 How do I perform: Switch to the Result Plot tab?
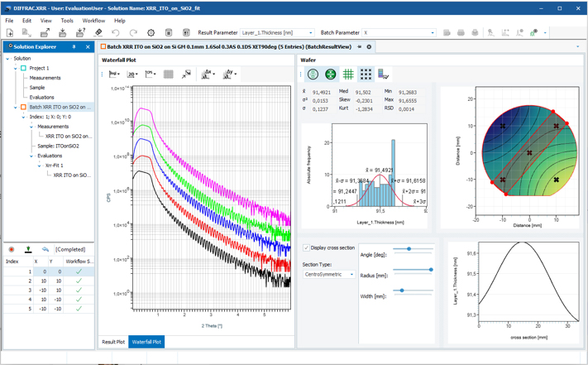coord(113,342)
